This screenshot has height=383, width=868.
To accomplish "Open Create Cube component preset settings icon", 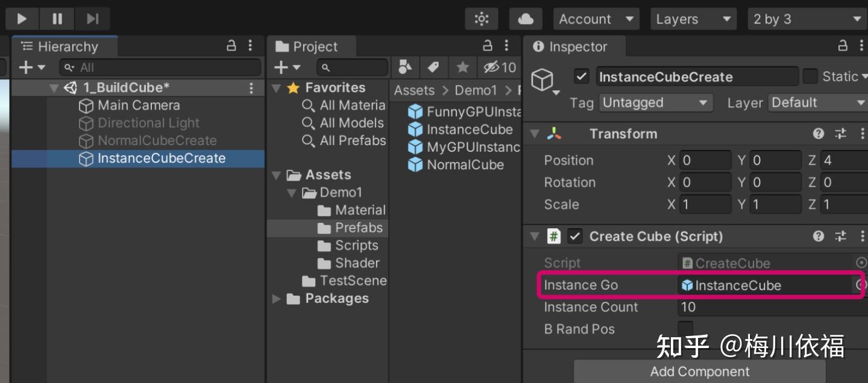I will (840, 236).
